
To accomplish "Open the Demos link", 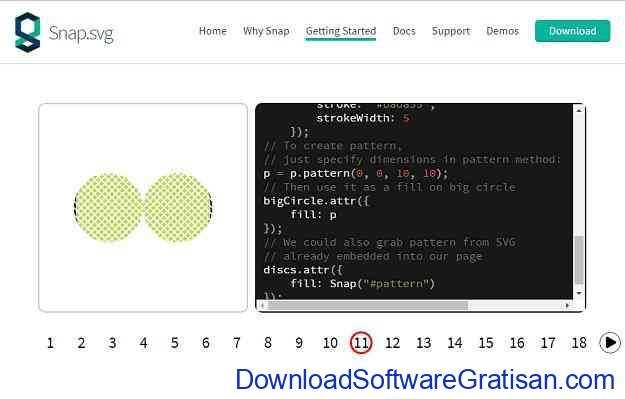I will coord(502,31).
